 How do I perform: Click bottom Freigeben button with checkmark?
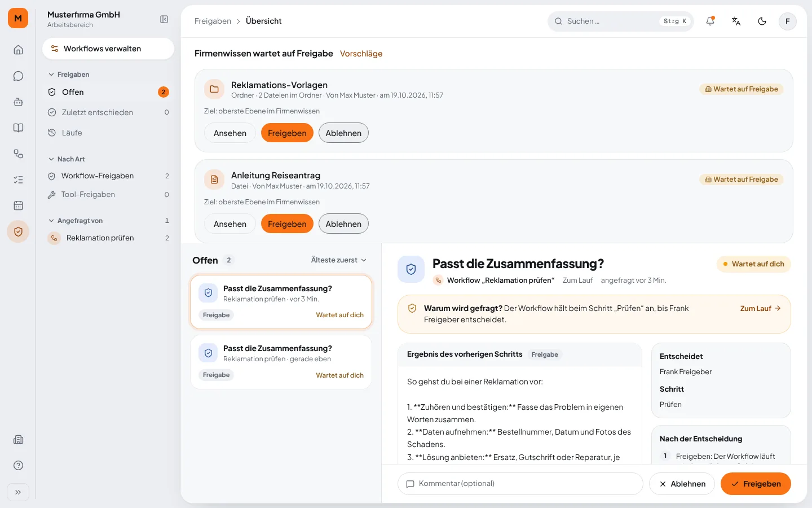coord(756,484)
